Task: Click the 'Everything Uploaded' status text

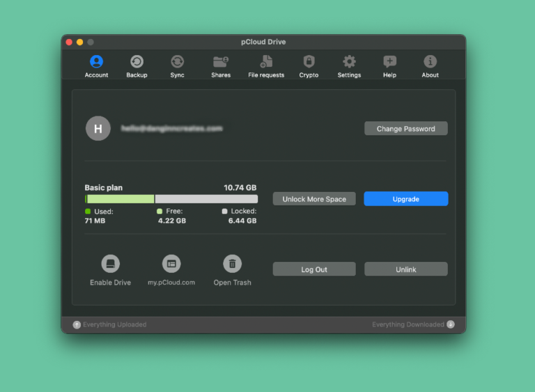Action: [115, 324]
